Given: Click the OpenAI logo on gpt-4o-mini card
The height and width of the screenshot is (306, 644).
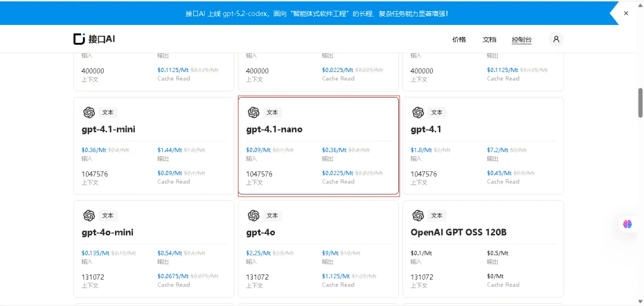Looking at the screenshot, I should 89,216.
